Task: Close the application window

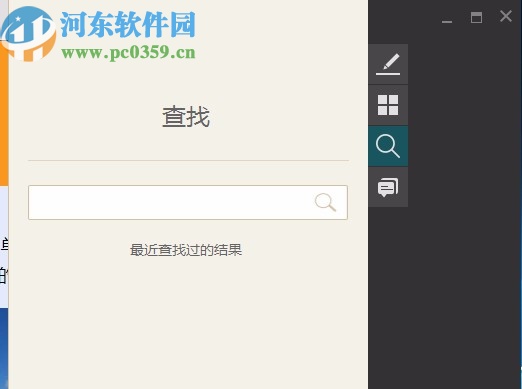Action: (506, 16)
